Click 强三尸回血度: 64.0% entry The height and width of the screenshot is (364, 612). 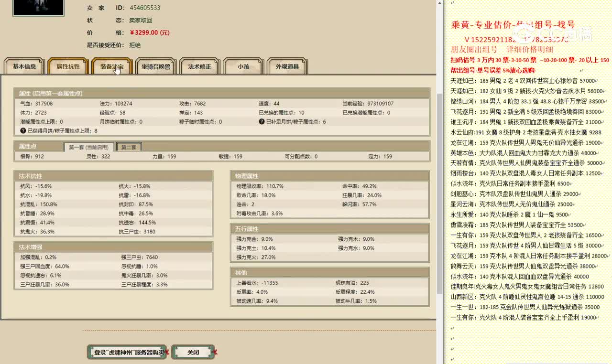click(x=44, y=266)
